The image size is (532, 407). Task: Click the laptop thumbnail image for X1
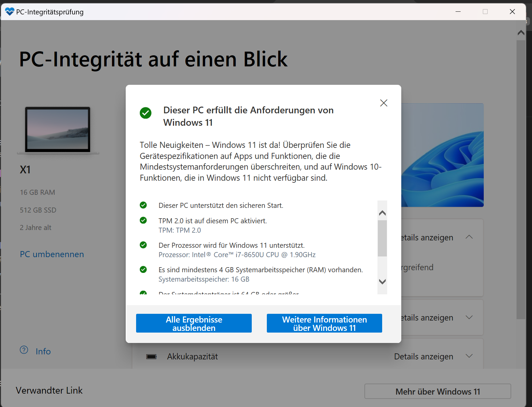click(58, 130)
